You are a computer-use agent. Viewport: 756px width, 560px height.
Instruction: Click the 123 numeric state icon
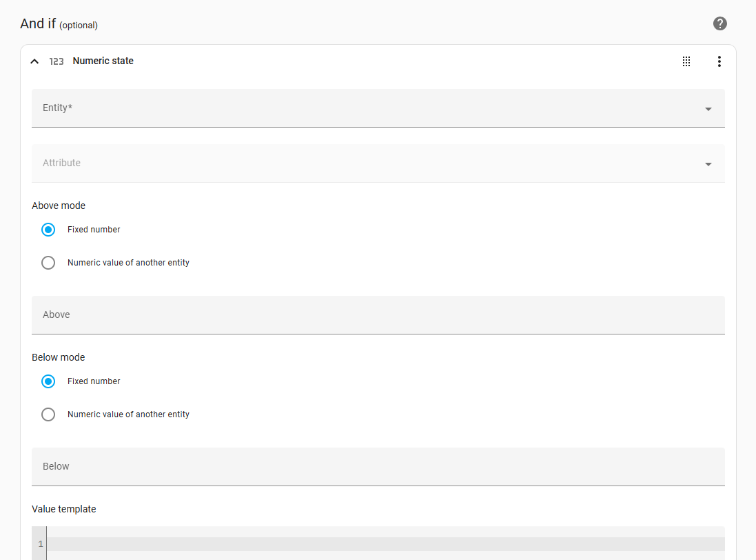pos(57,61)
